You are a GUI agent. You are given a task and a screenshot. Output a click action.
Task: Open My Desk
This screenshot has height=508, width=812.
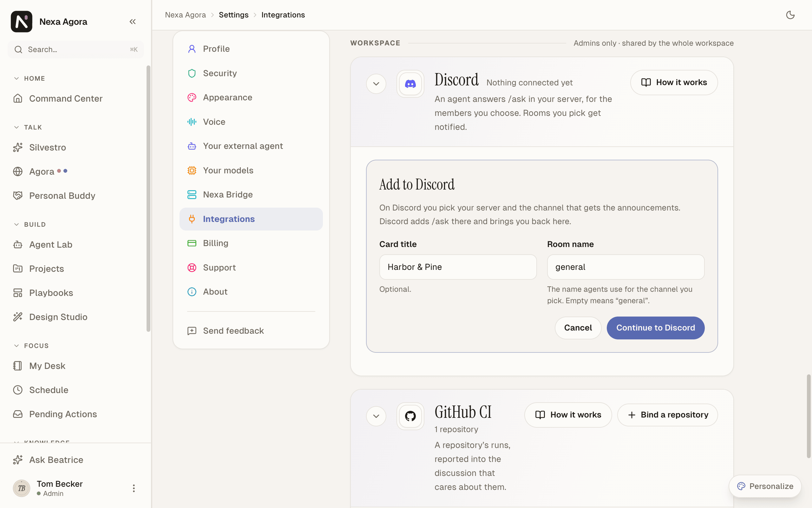(75, 365)
